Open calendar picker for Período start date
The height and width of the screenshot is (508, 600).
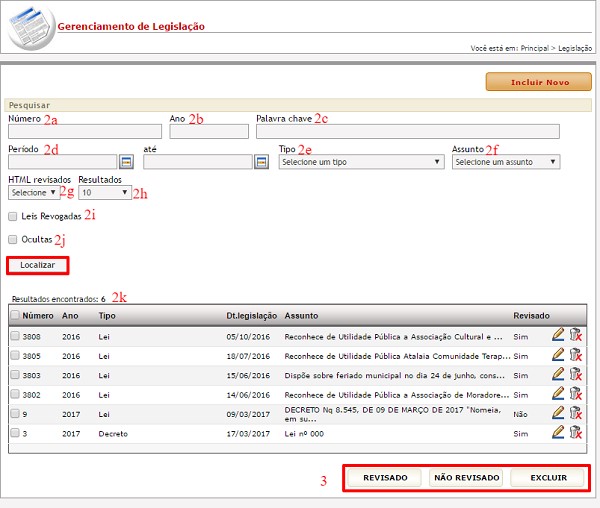tap(126, 162)
